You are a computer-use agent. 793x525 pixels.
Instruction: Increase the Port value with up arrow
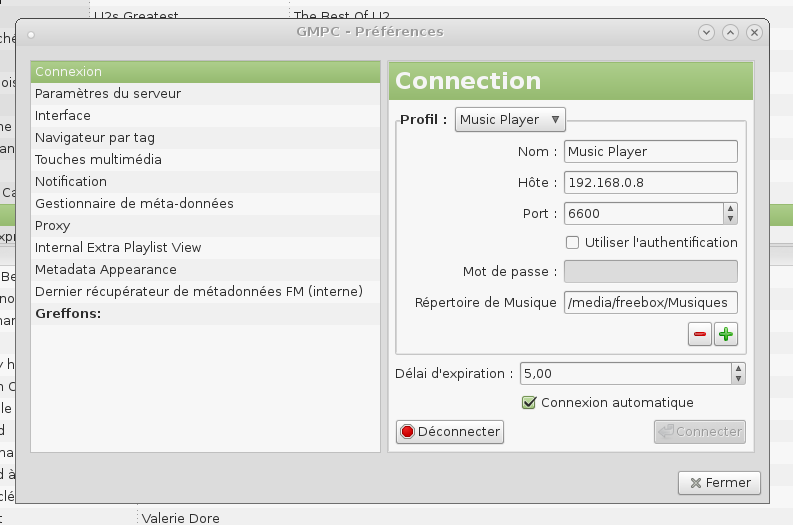point(730,208)
